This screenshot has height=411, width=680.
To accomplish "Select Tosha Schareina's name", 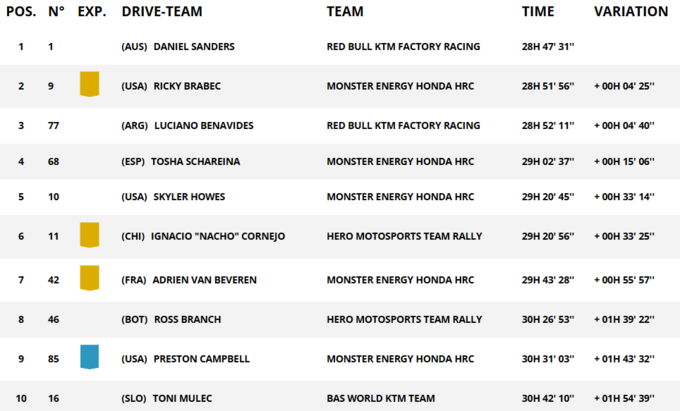I will [x=195, y=161].
